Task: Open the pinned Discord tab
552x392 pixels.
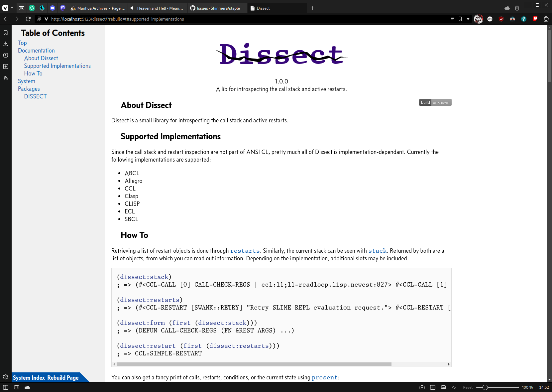Action: pyautogui.click(x=53, y=8)
